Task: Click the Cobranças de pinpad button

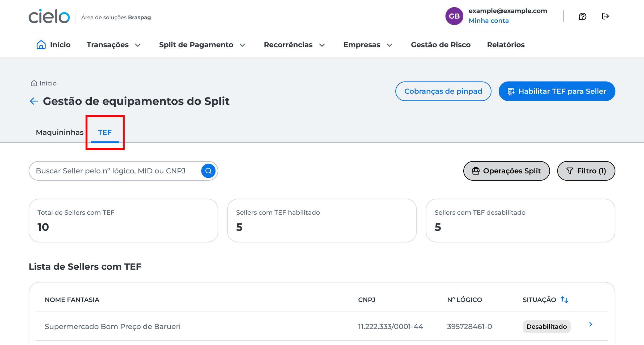Action: pyautogui.click(x=443, y=91)
